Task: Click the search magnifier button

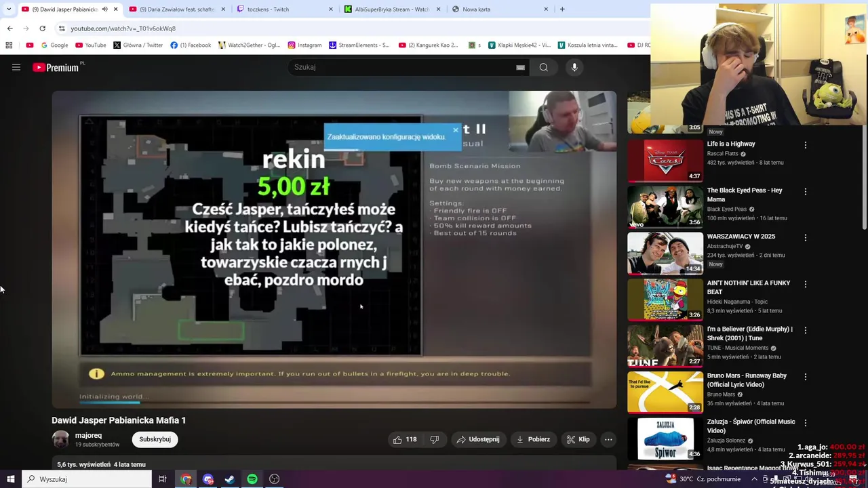Action: coord(544,67)
